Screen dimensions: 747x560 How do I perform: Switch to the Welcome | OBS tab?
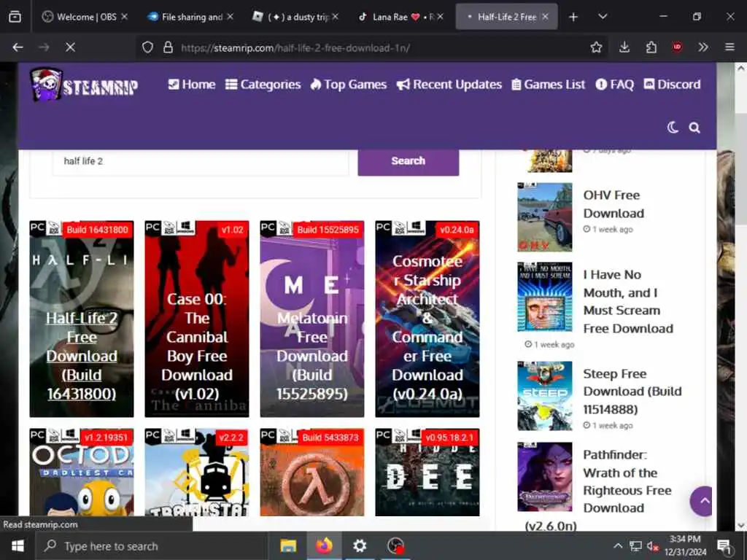point(86,17)
